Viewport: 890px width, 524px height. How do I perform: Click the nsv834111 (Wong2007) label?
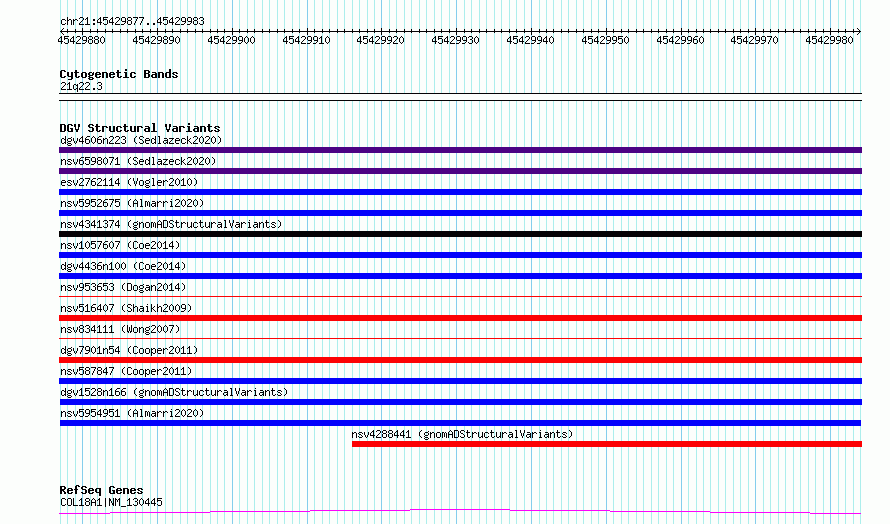click(x=120, y=329)
